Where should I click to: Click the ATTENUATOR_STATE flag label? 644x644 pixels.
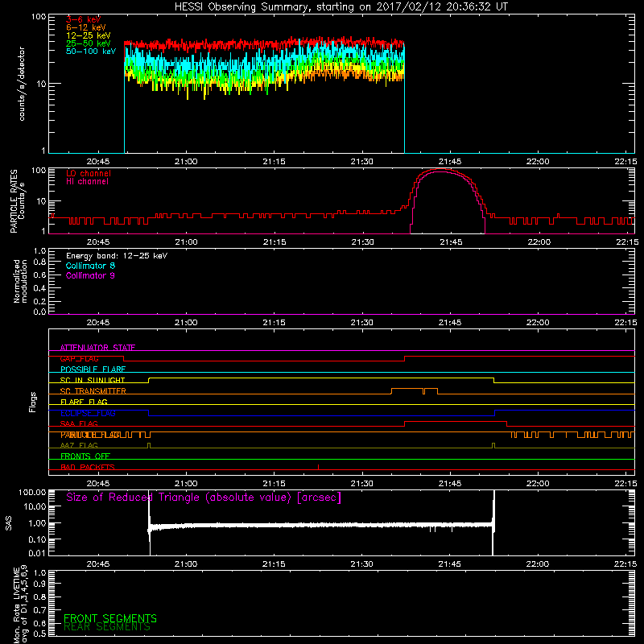pyautogui.click(x=97, y=348)
